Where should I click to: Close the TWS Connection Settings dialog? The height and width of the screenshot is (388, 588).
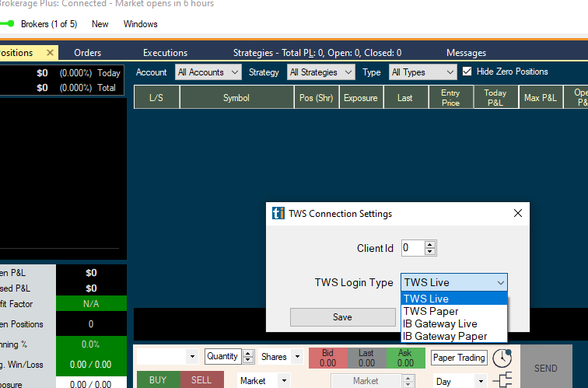pos(518,213)
